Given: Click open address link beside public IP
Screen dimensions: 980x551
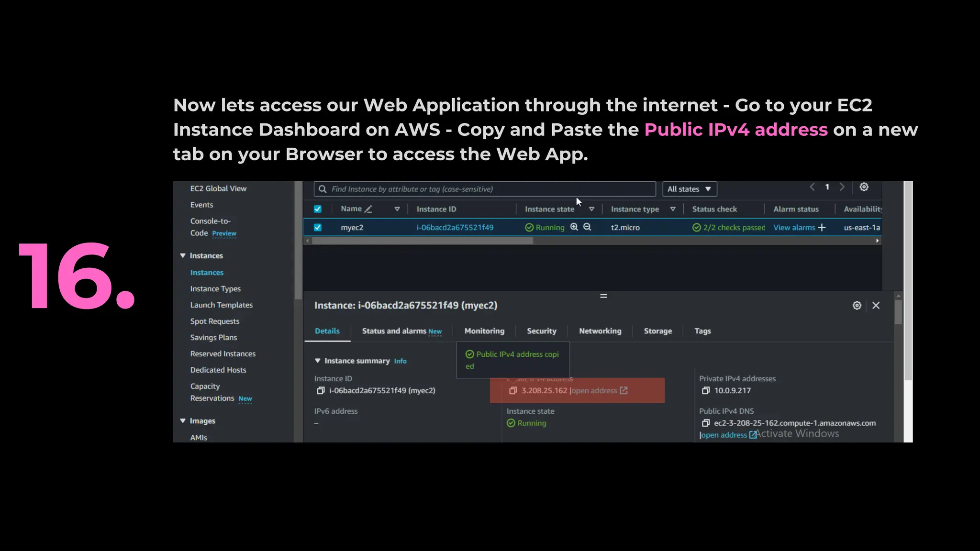Looking at the screenshot, I should click(x=594, y=391).
